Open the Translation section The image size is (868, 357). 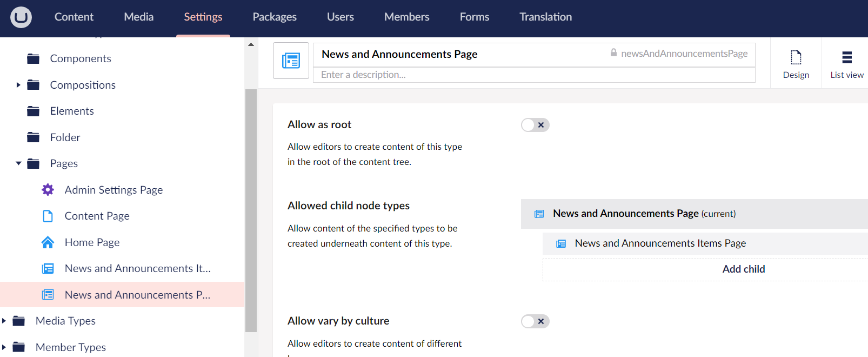pyautogui.click(x=546, y=17)
